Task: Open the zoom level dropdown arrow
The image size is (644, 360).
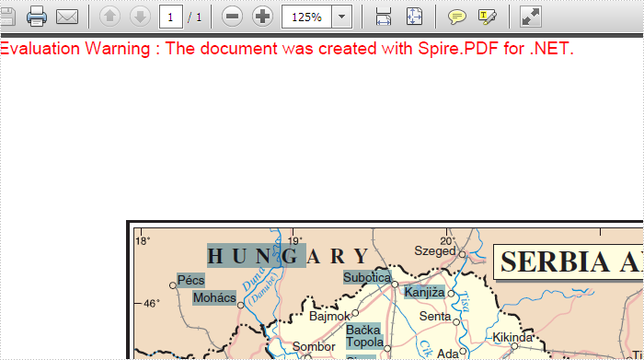Action: coord(341,17)
